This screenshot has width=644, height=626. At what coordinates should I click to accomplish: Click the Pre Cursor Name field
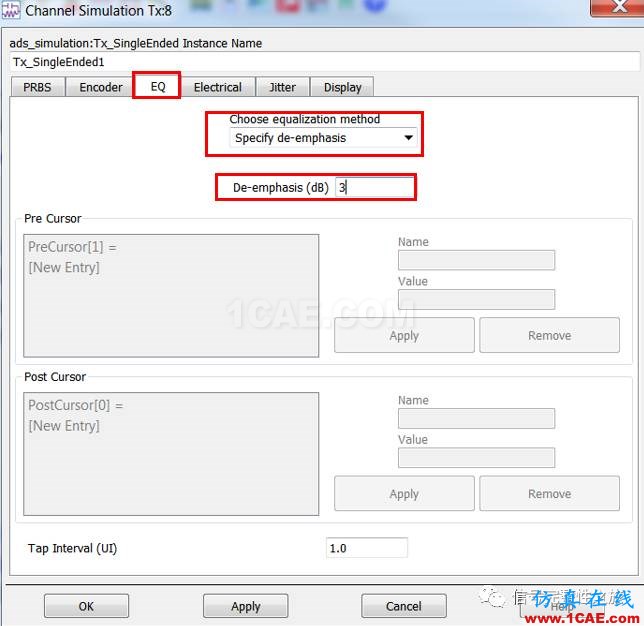click(x=476, y=260)
